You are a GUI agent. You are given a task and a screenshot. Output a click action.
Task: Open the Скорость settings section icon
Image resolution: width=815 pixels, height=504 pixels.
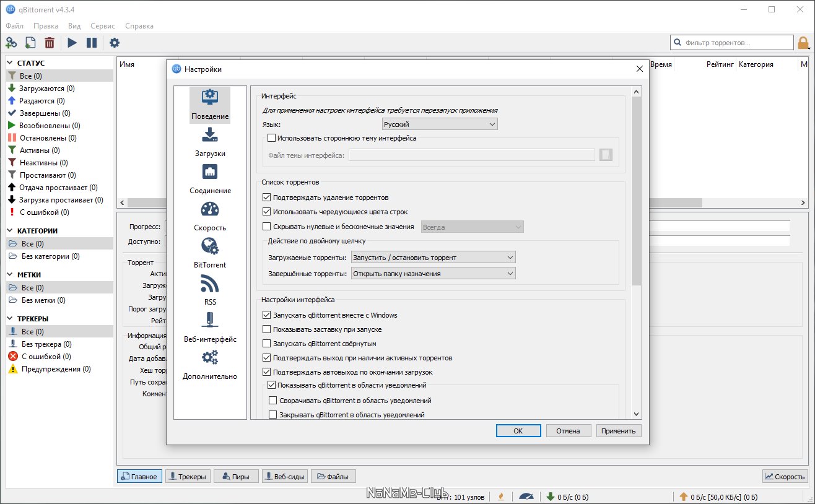pyautogui.click(x=210, y=209)
